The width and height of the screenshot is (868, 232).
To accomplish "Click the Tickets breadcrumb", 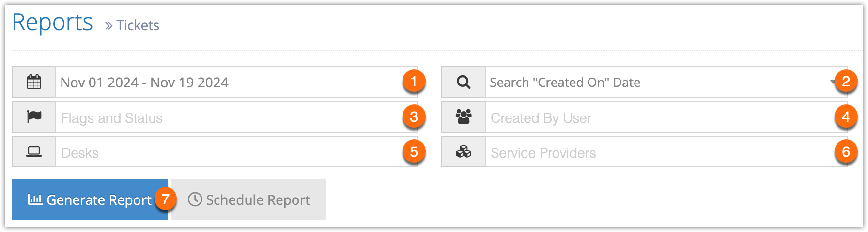I will [138, 25].
